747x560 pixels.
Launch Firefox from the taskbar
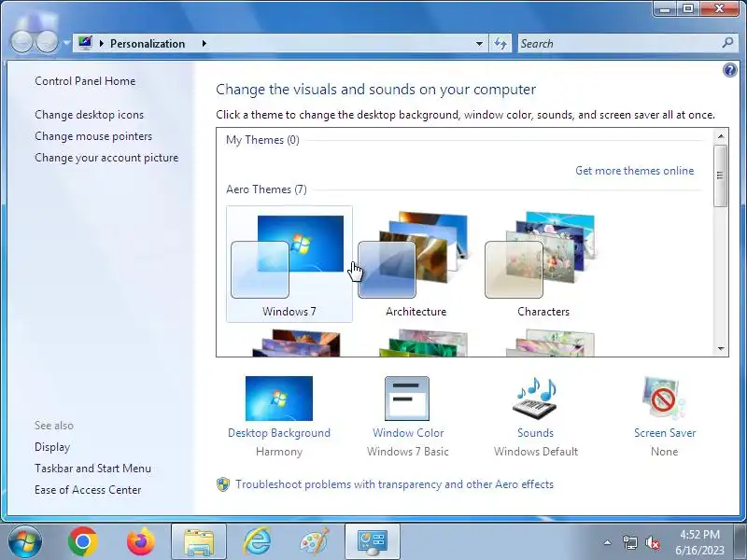(141, 542)
